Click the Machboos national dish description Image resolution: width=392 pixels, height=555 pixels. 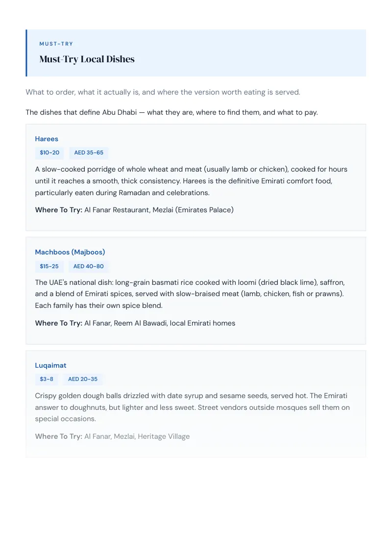190,294
